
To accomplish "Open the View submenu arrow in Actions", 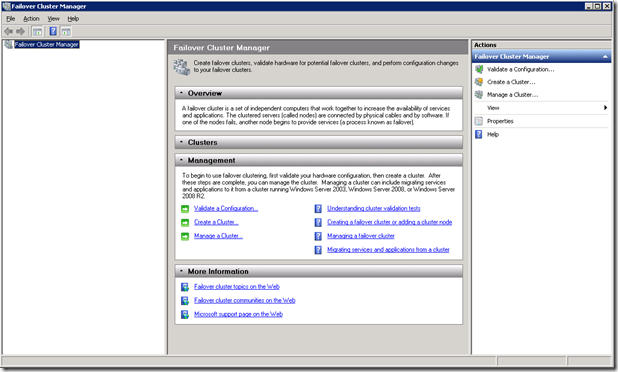I will tap(605, 108).
